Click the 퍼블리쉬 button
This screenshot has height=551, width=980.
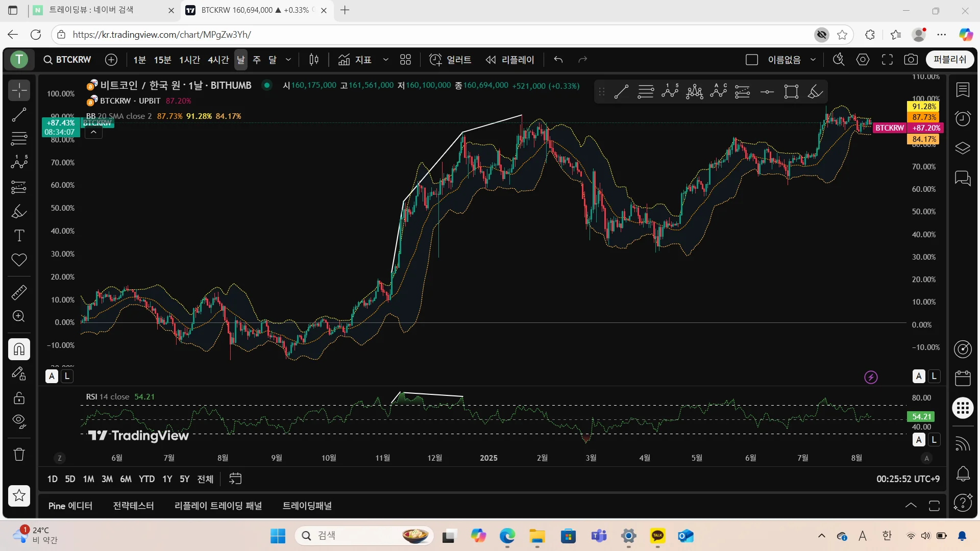click(x=949, y=60)
